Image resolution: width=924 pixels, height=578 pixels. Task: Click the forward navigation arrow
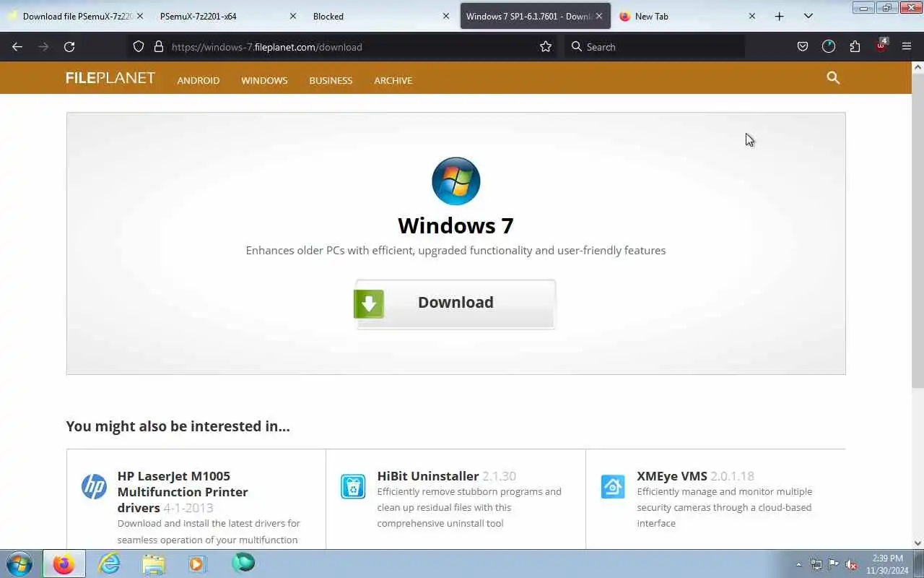coord(43,47)
